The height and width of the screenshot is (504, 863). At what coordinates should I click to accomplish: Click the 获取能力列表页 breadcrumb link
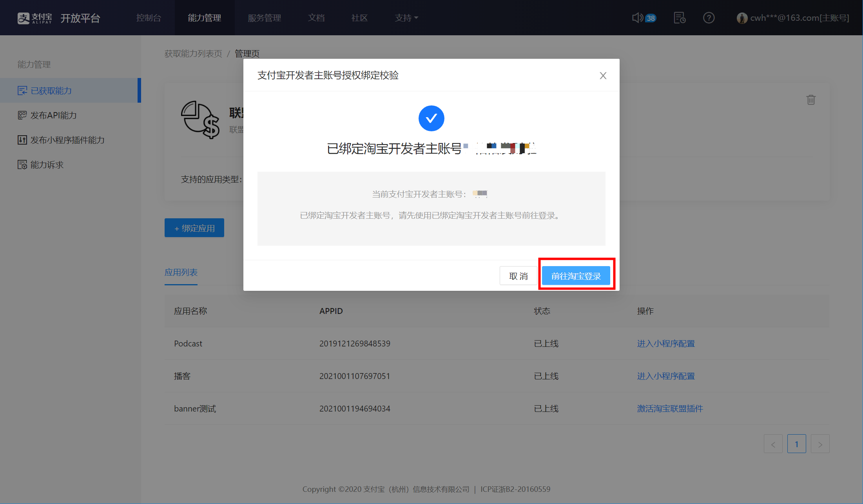coord(193,54)
